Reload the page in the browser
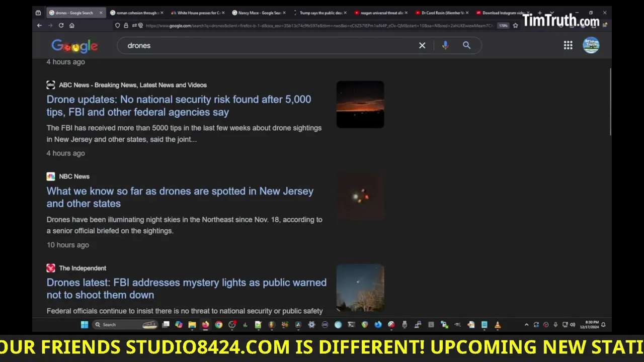 pos(61,25)
